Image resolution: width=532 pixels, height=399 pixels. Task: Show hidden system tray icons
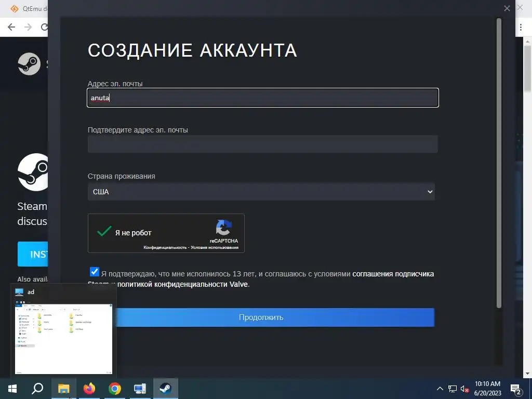[x=440, y=389]
